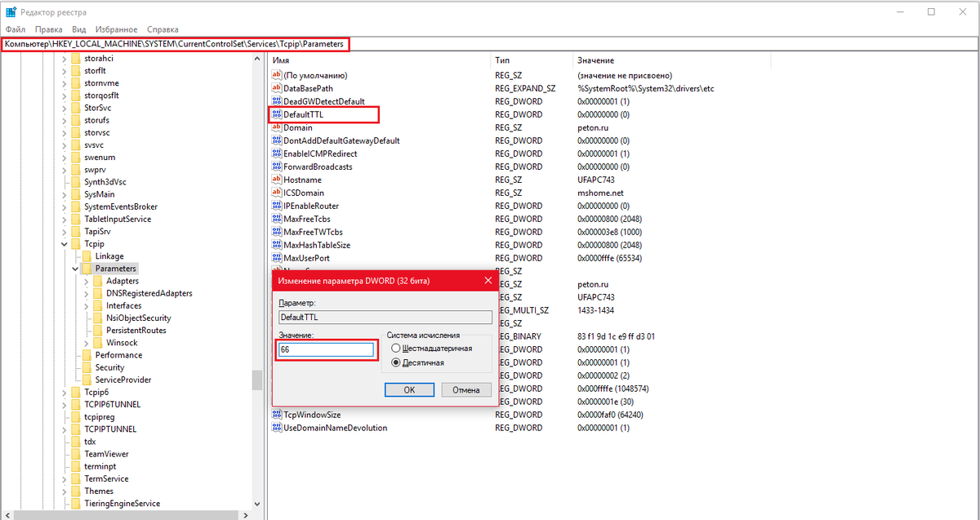Click the folder icon of the TeamViewer key
Viewport: 980px width, 520px height.
point(76,454)
